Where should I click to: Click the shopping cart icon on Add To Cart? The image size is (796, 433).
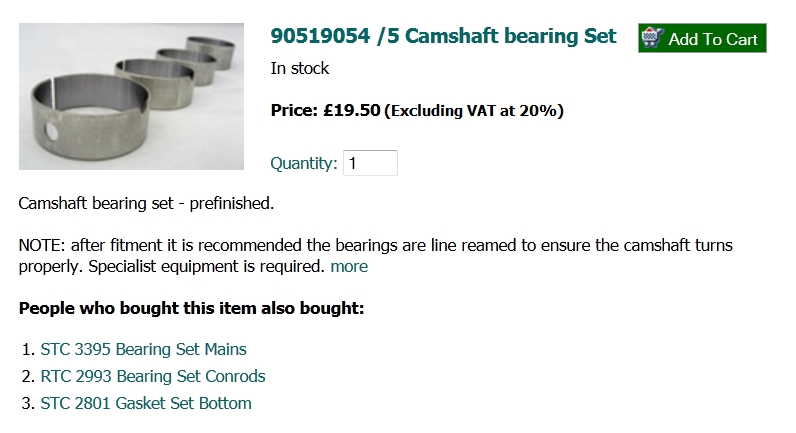coord(652,39)
